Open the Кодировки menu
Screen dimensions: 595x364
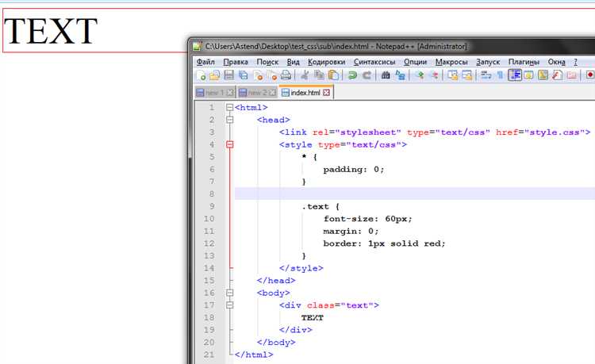[326, 62]
